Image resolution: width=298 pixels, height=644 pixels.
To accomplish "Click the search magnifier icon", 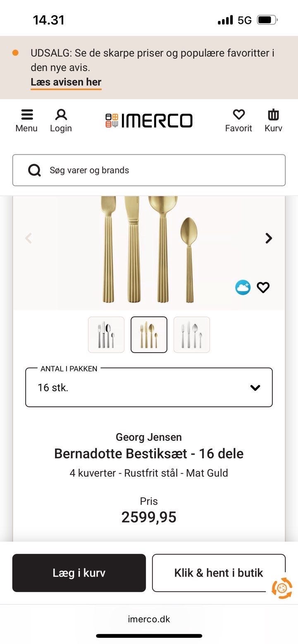I will click(x=34, y=170).
